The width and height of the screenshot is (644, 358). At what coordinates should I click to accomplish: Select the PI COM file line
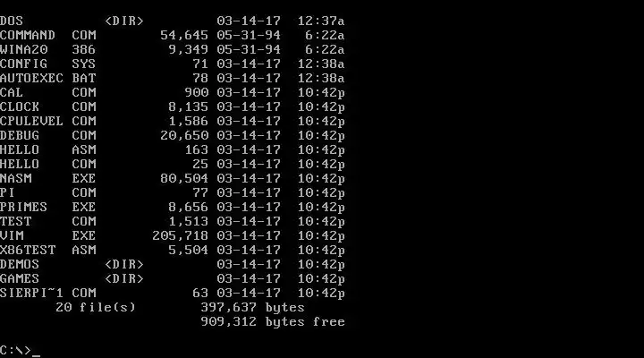point(172,192)
